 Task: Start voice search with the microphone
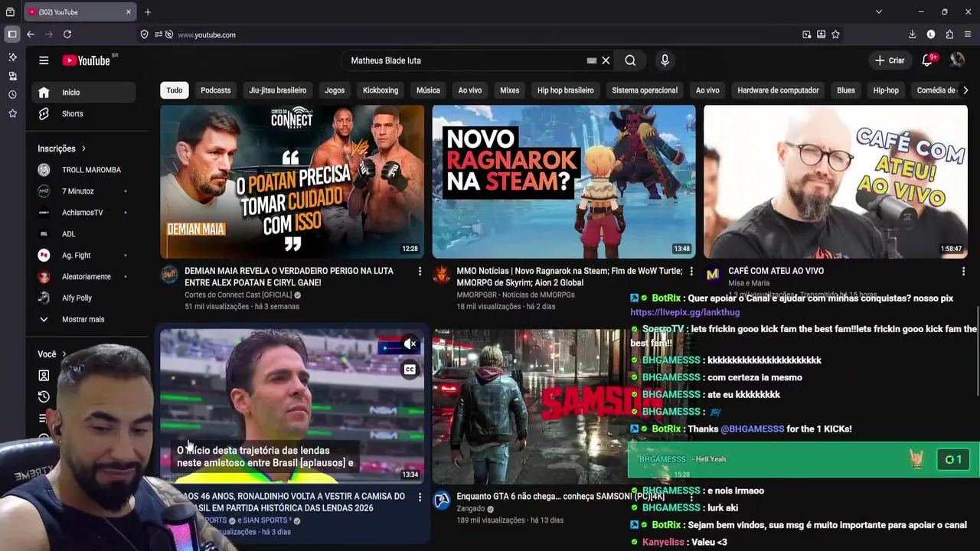coord(665,60)
